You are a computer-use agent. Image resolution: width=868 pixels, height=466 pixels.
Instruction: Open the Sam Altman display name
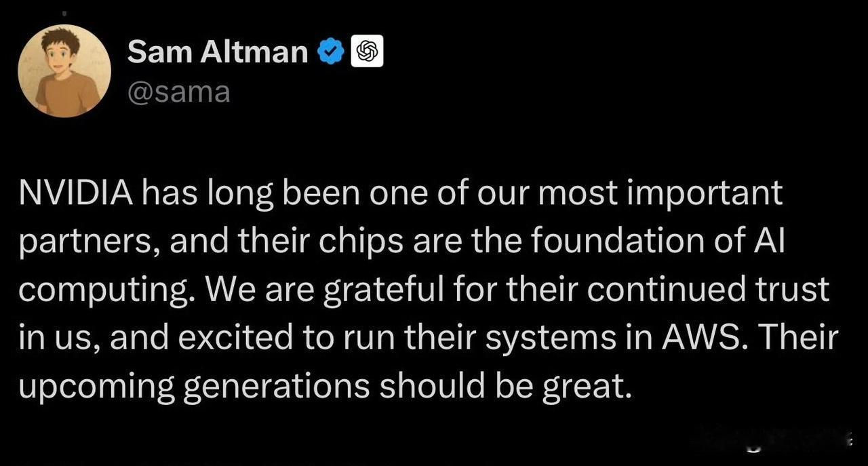(x=217, y=52)
